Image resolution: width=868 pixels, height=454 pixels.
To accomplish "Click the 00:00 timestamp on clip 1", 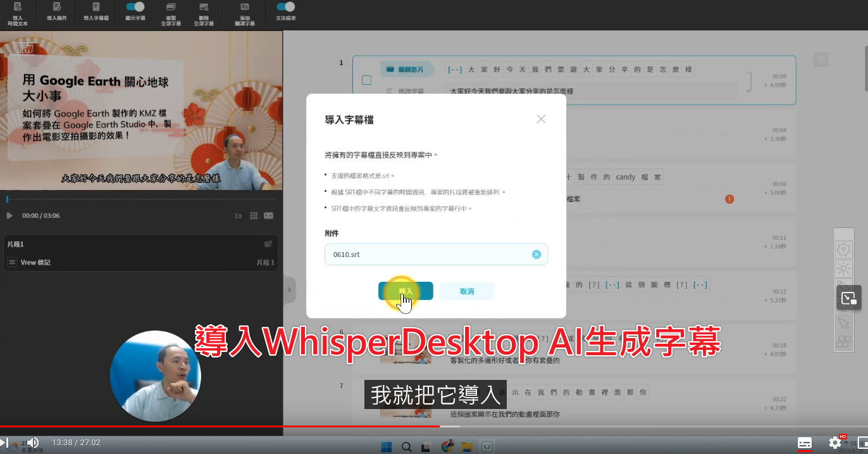I will [x=779, y=76].
